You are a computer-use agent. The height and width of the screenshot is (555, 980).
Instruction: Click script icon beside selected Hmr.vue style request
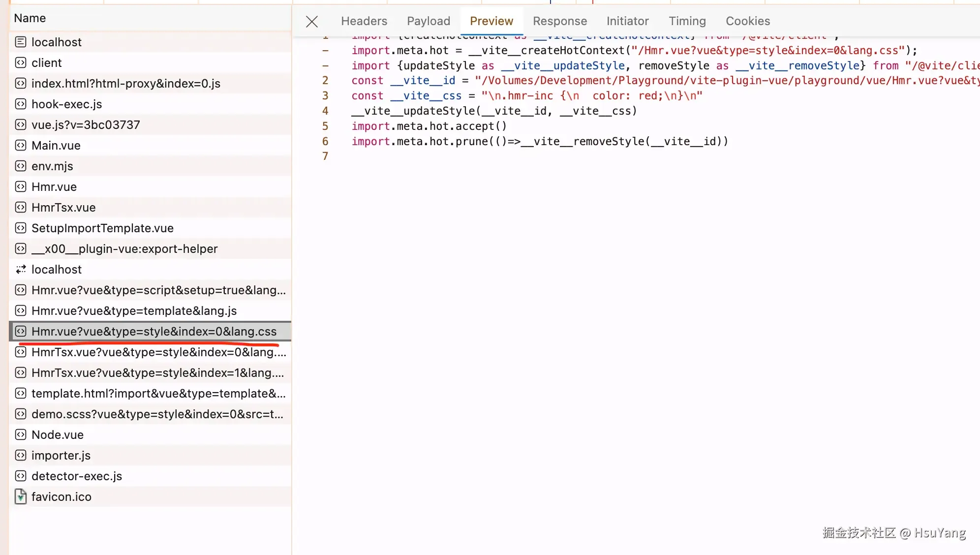pos(21,331)
